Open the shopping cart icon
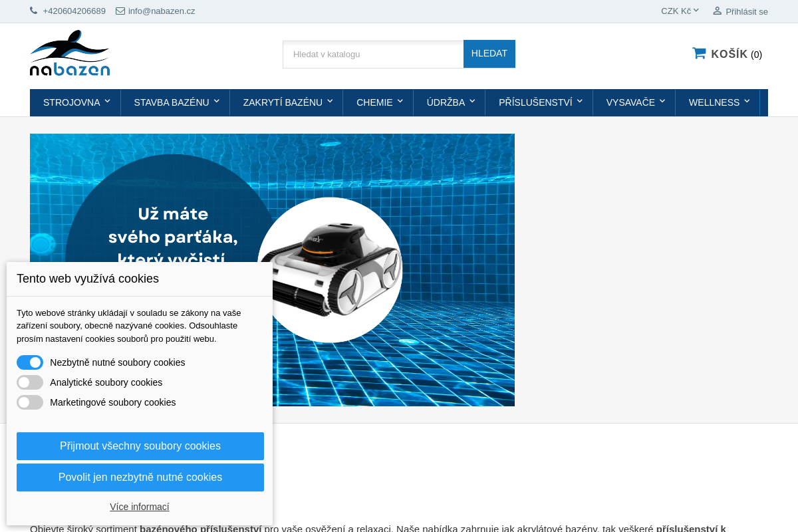798x532 pixels. click(699, 53)
